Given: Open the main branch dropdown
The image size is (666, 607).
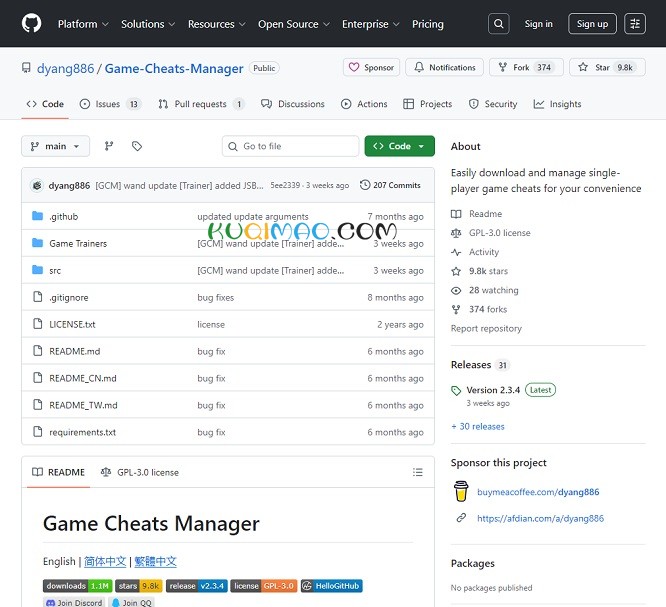Looking at the screenshot, I should pyautogui.click(x=56, y=146).
